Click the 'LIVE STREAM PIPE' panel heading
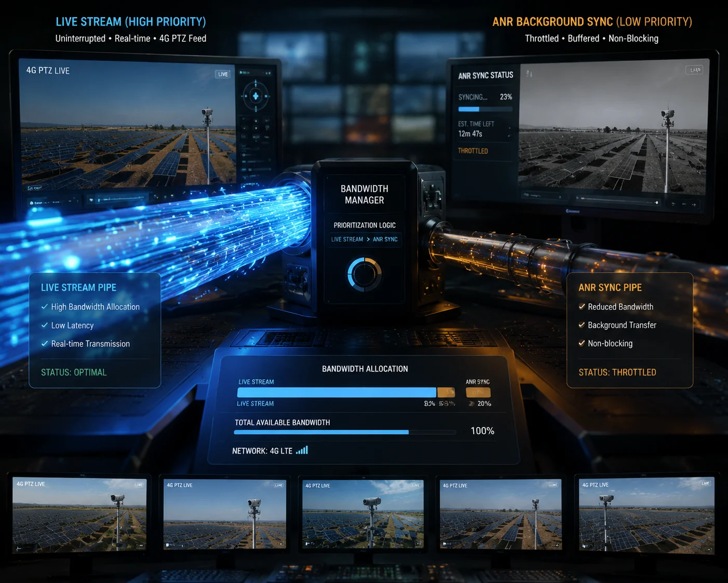 (79, 287)
